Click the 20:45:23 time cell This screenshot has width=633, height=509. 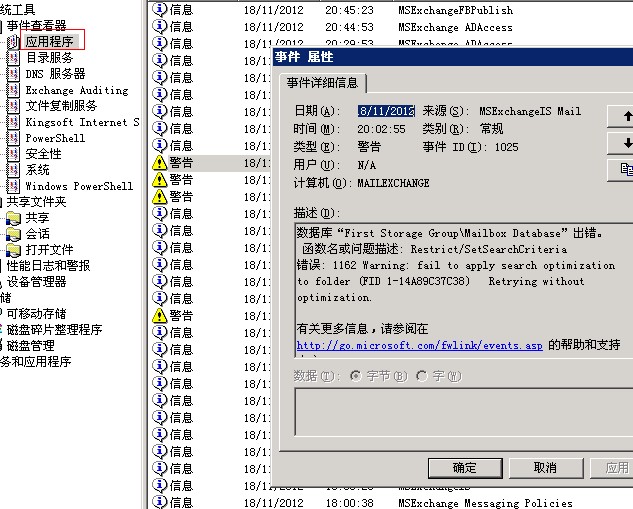pos(349,10)
